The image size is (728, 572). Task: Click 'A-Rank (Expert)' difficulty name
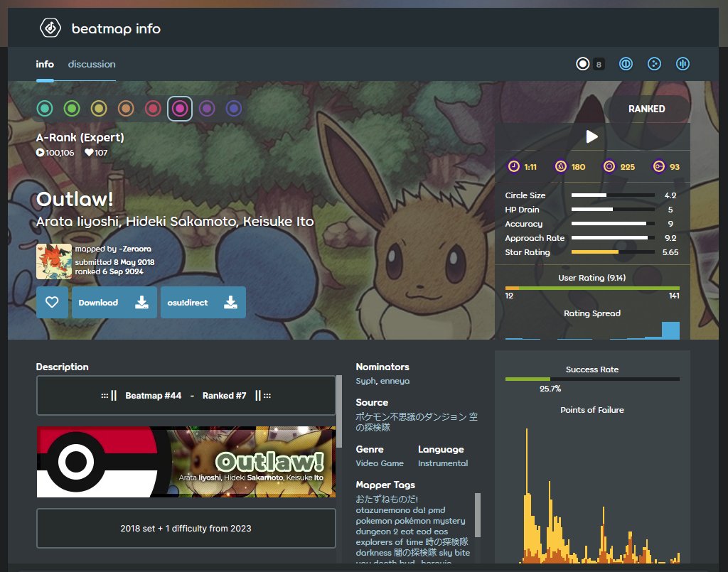pos(80,137)
